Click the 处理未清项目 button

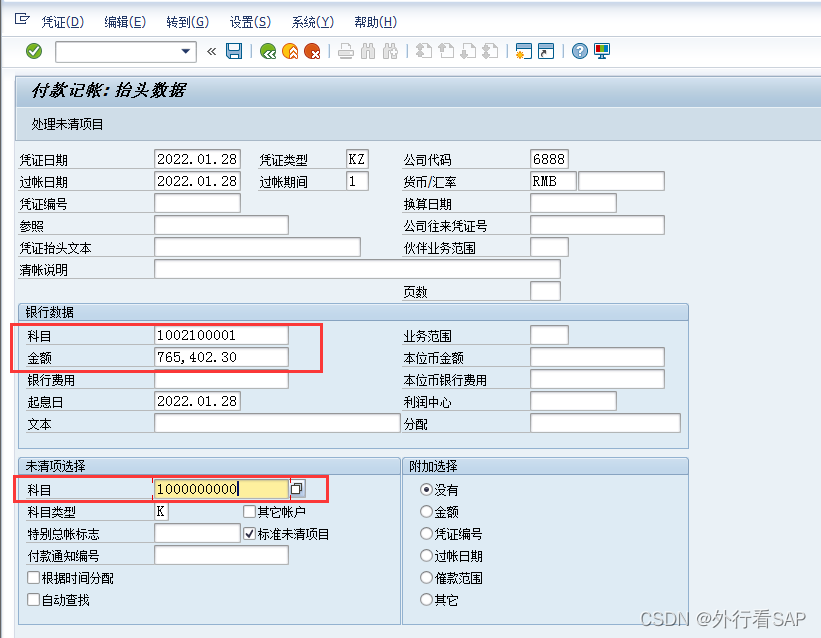(x=68, y=124)
